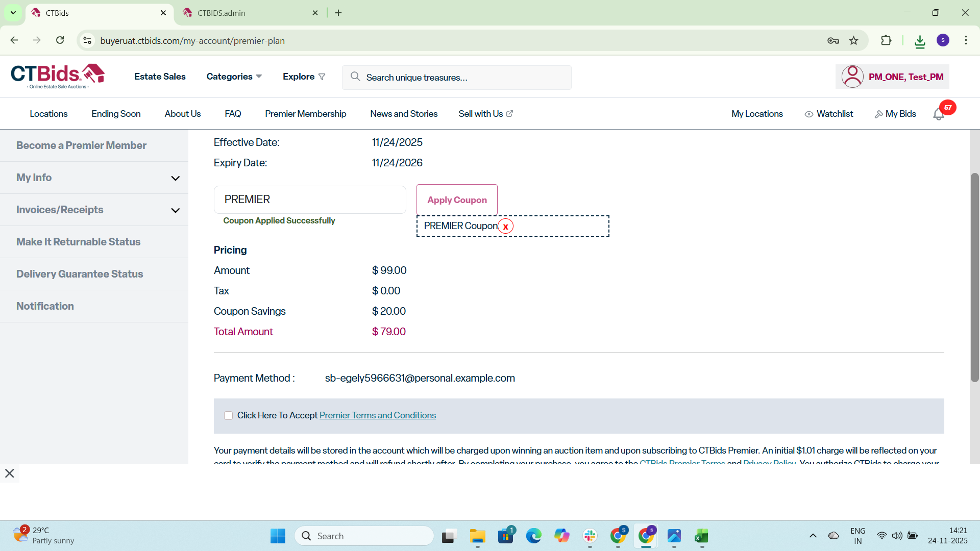The image size is (980, 551).
Task: Open the Categories dropdown menu
Action: pos(234,77)
